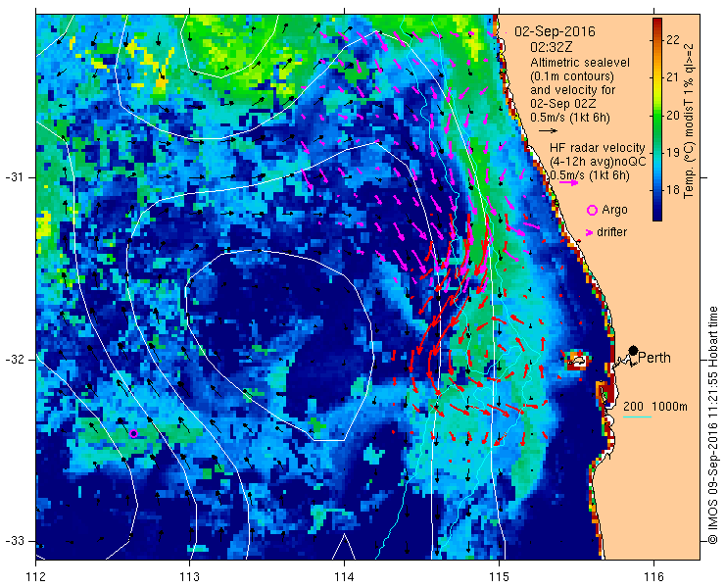Click the drifter legend label
Image resolution: width=725 pixels, height=588 pixels.
[612, 232]
